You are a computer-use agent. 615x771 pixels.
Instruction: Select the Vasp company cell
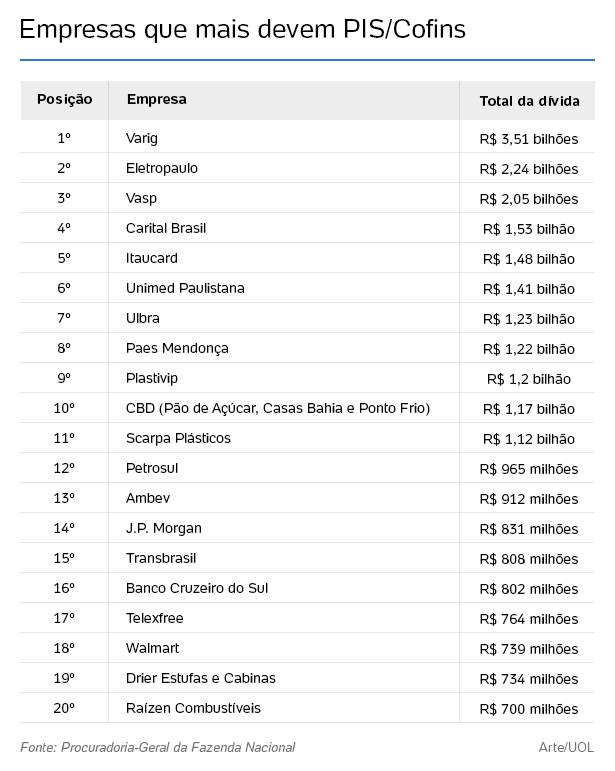point(141,198)
